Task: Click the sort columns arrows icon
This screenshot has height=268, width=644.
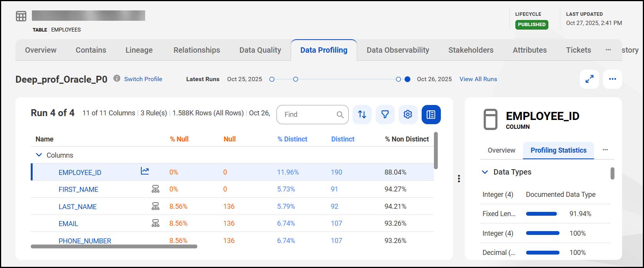Action: point(362,115)
